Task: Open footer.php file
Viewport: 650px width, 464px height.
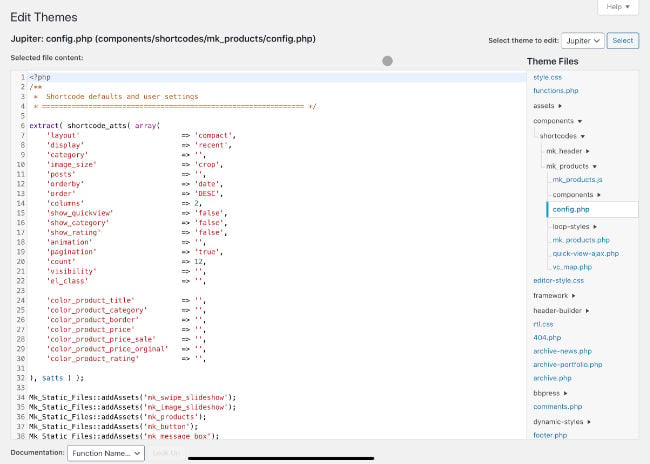Action: click(x=550, y=435)
